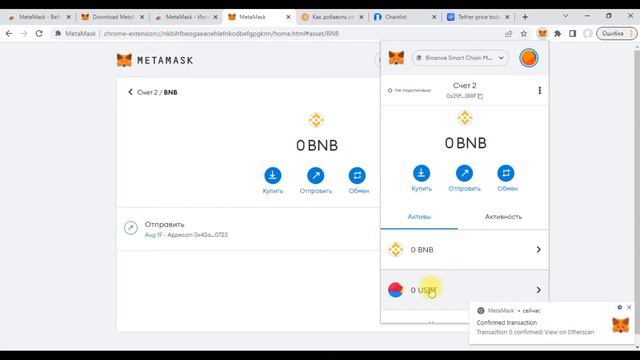Click the 0 USDT asset entry

pyautogui.click(x=464, y=290)
